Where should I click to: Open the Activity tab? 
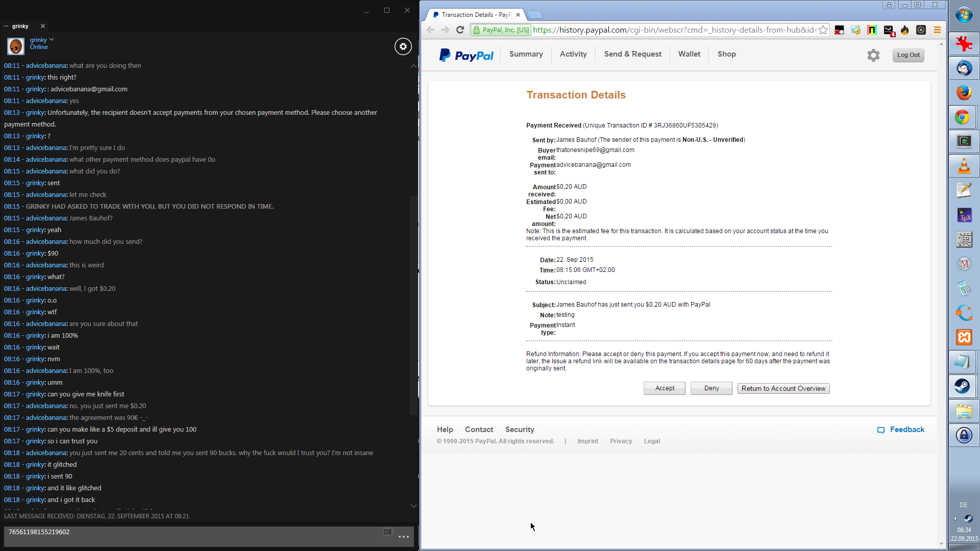pyautogui.click(x=573, y=54)
